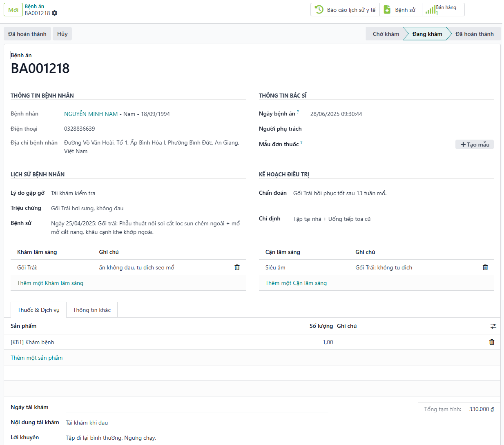Select the Đang khám status stage
Viewport: 504px width, 445px height.
[x=427, y=34]
